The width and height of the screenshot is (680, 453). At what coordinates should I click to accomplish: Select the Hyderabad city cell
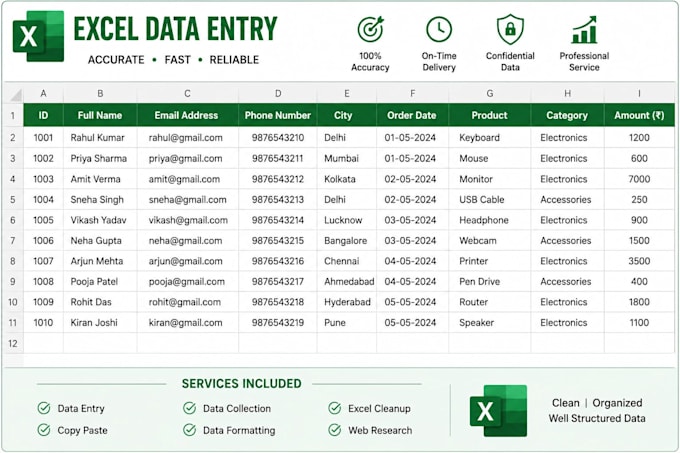coord(347,302)
